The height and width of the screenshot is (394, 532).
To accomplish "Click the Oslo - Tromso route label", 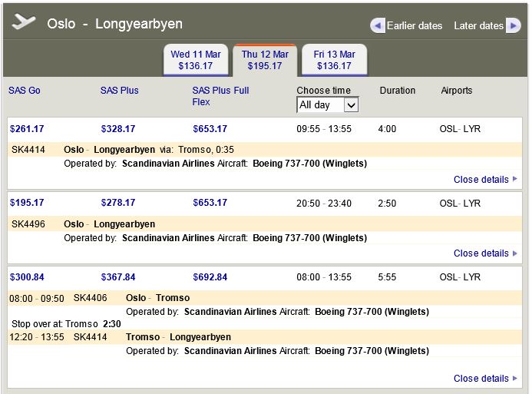I will point(158,298).
